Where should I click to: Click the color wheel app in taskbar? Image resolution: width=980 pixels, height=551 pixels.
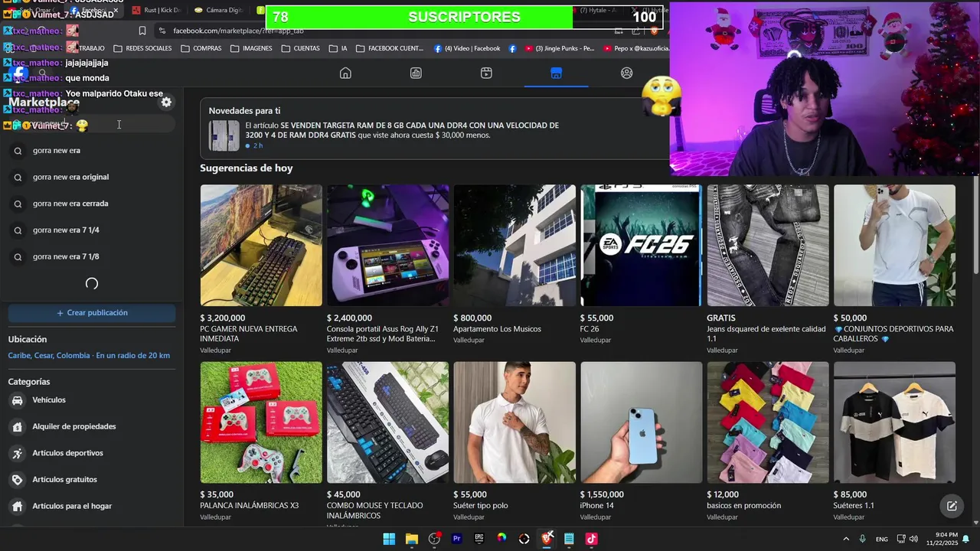coord(501,539)
